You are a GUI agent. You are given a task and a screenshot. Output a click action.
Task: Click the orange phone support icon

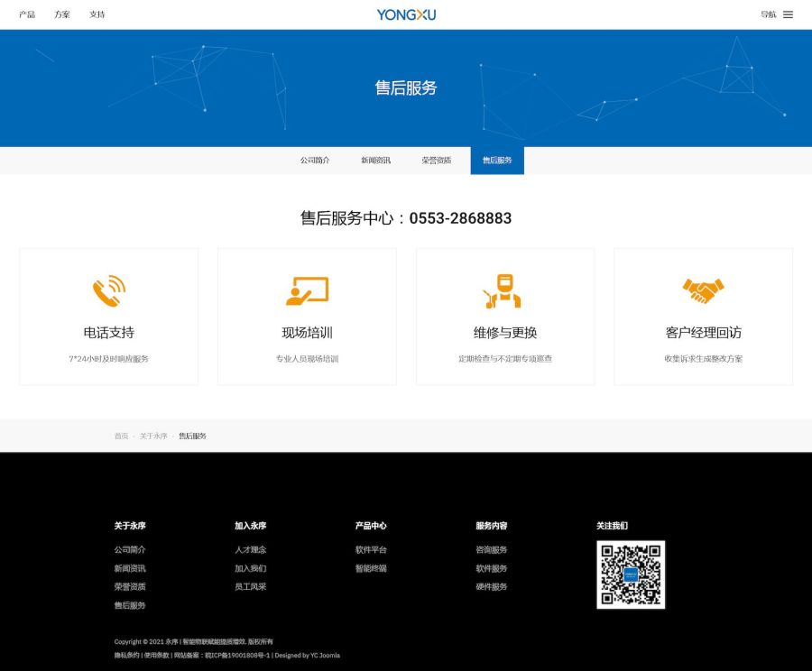coord(108,290)
